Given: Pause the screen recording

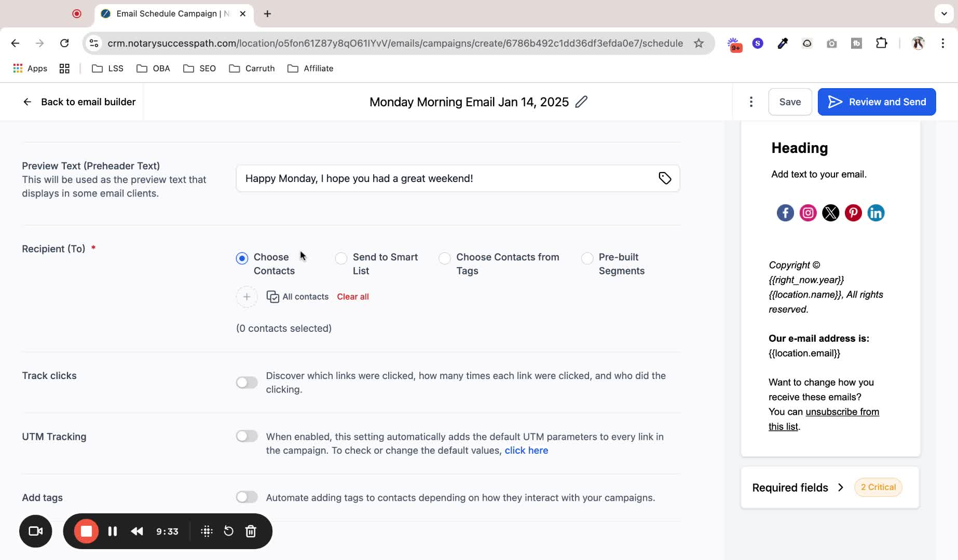Looking at the screenshot, I should click(113, 531).
